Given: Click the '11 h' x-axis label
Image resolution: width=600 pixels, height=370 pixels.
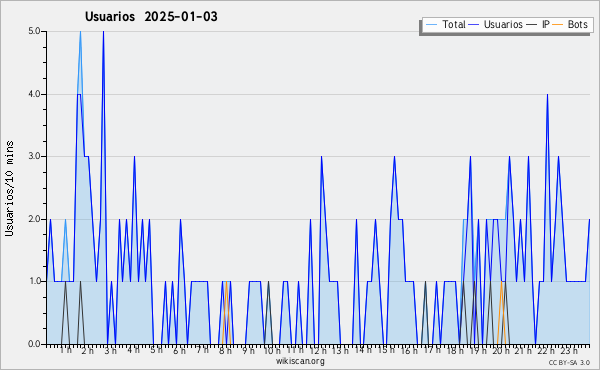Looking at the screenshot, I should coord(295,350).
